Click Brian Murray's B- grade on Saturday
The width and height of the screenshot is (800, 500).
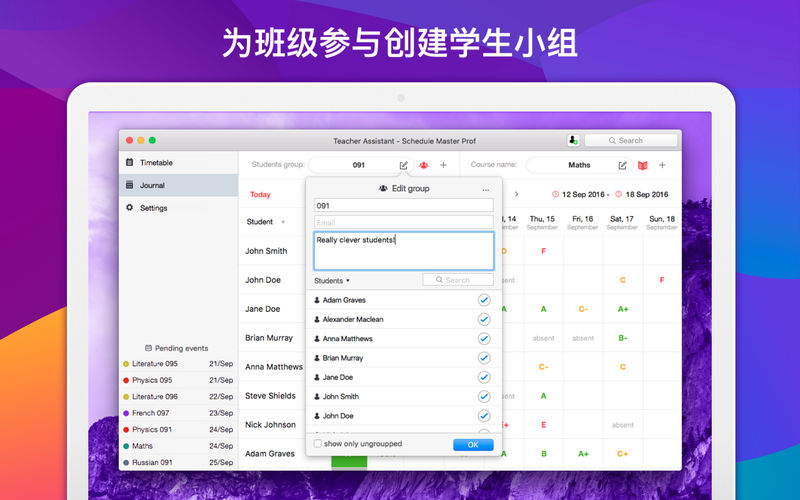[623, 338]
